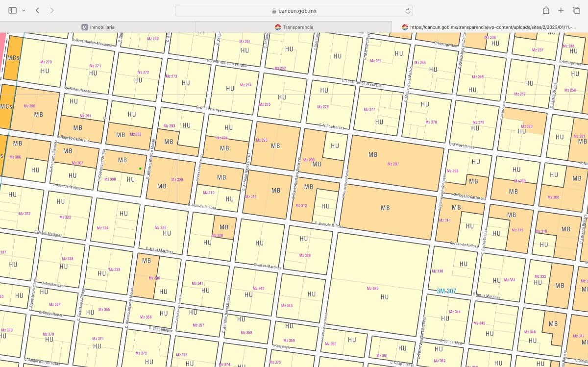
Task: Open the Share menu icon
Action: (x=546, y=10)
